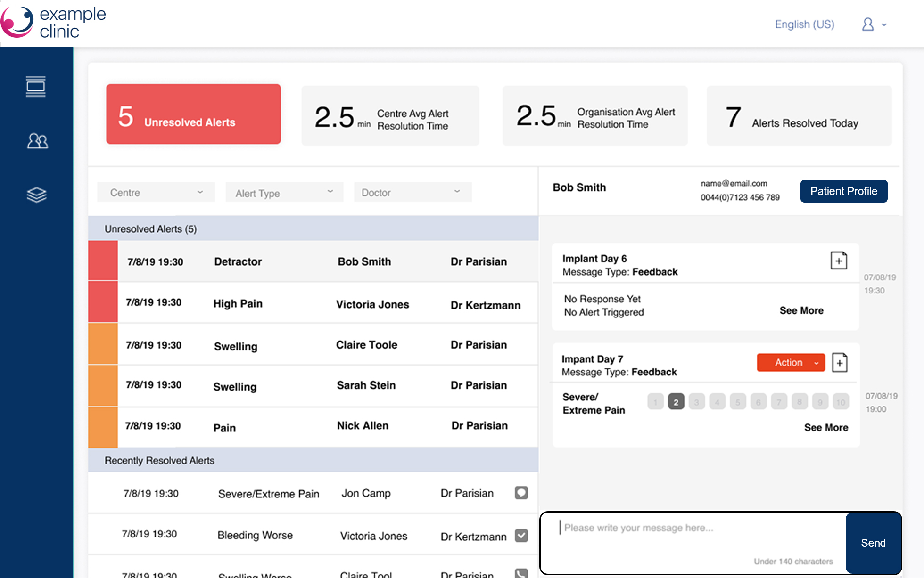Image resolution: width=924 pixels, height=578 pixels.
Task: Expand the Doctor filter dropdown
Action: click(x=412, y=192)
